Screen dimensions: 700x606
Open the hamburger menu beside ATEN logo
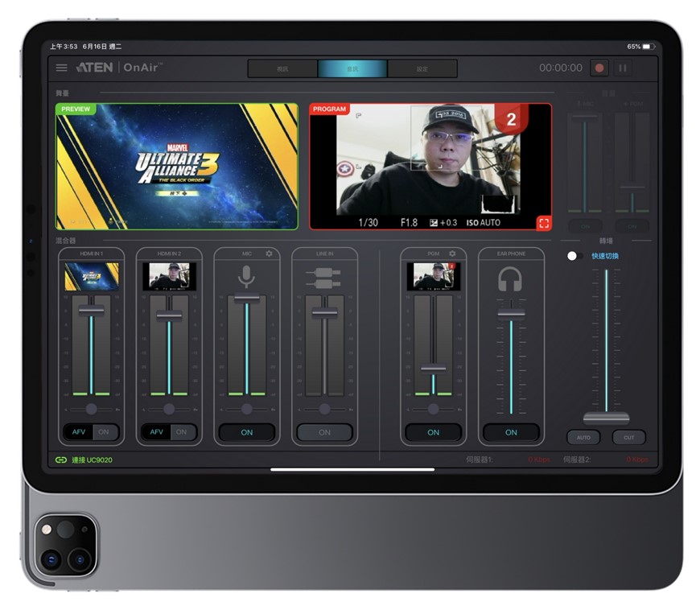click(62, 68)
